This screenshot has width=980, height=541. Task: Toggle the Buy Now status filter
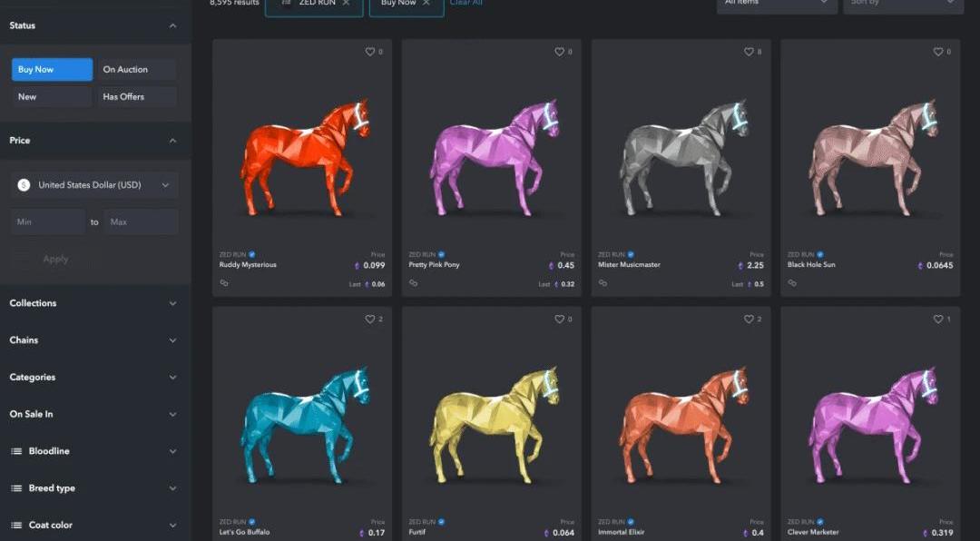pos(52,69)
